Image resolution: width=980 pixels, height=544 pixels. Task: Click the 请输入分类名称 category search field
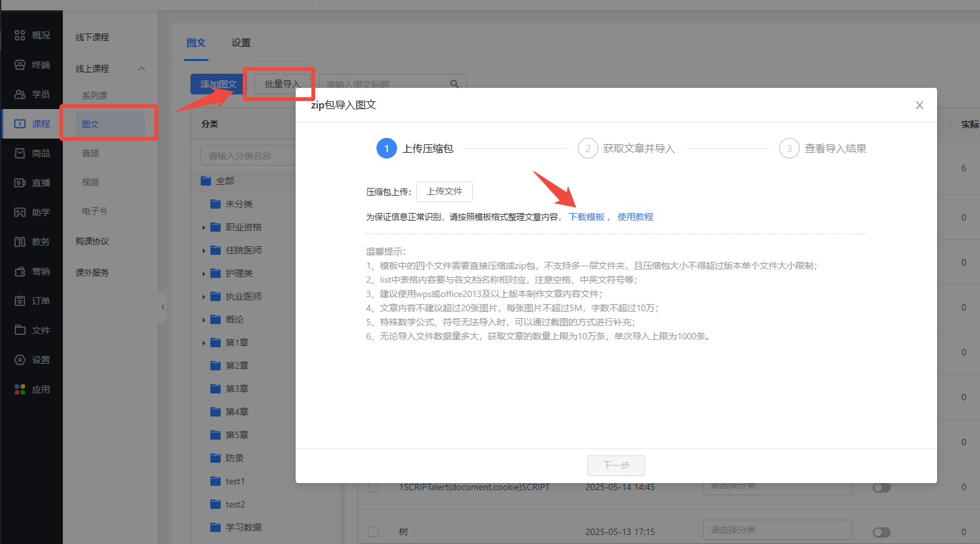click(247, 156)
